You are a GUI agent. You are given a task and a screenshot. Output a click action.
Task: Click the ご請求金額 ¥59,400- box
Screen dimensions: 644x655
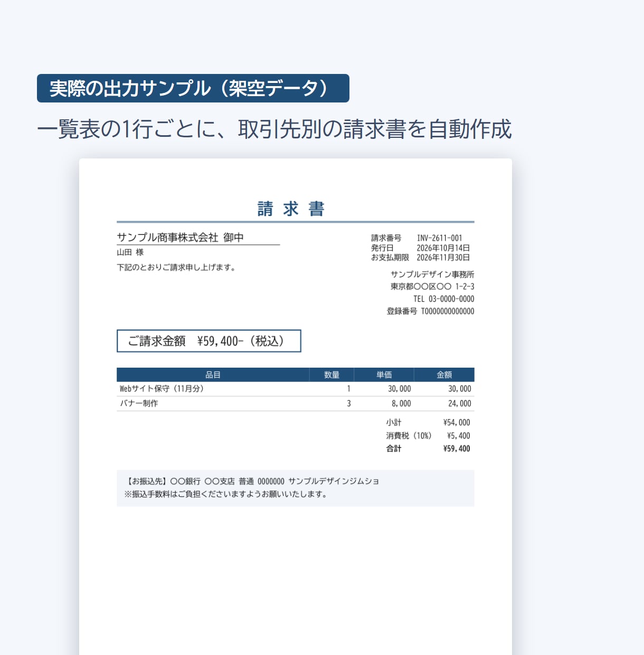point(209,341)
